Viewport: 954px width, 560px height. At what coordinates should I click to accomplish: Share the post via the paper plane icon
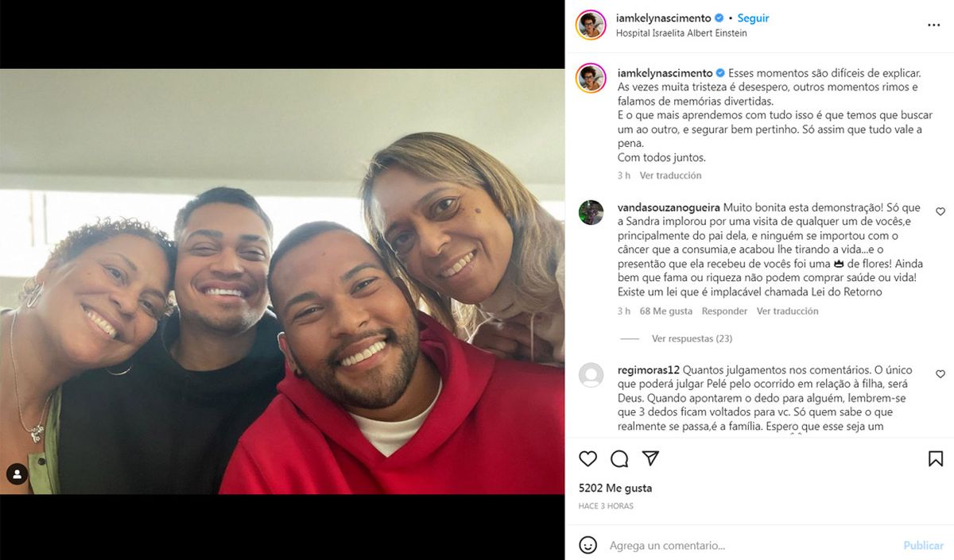(650, 458)
